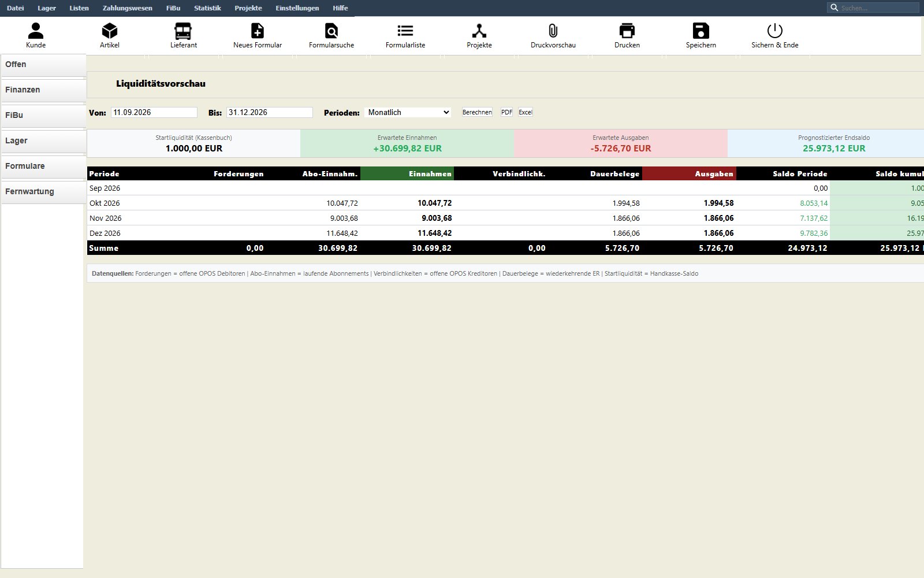Image resolution: width=924 pixels, height=578 pixels.
Task: Open the Listen menu
Action: pos(79,8)
